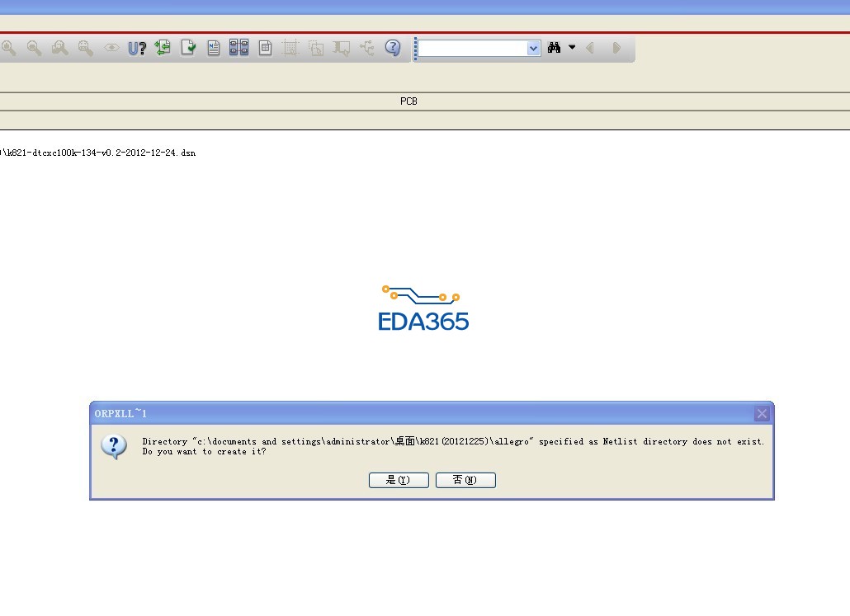Click the zoom to area icon
The width and height of the screenshot is (850, 616).
click(59, 48)
